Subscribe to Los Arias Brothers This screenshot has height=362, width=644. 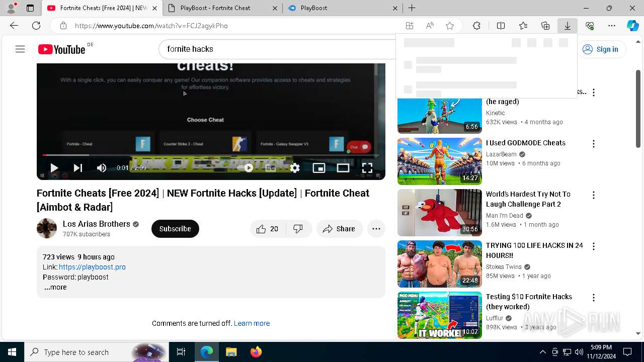(x=175, y=229)
